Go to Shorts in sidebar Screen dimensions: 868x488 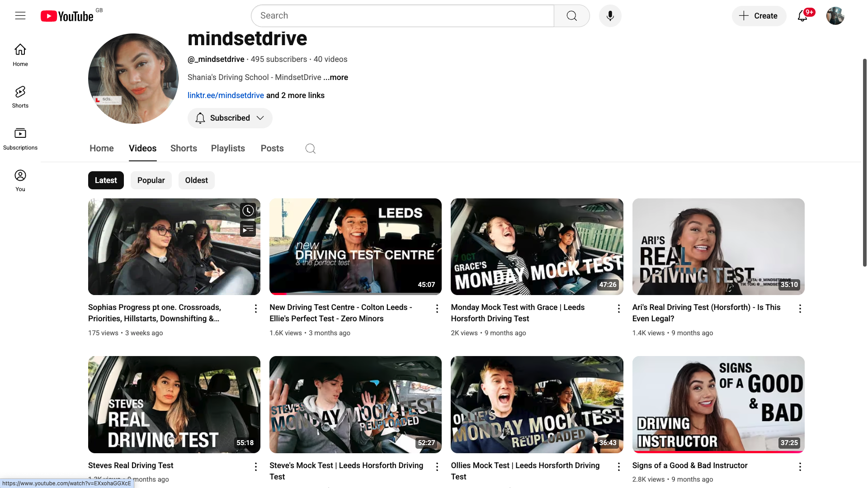20,97
